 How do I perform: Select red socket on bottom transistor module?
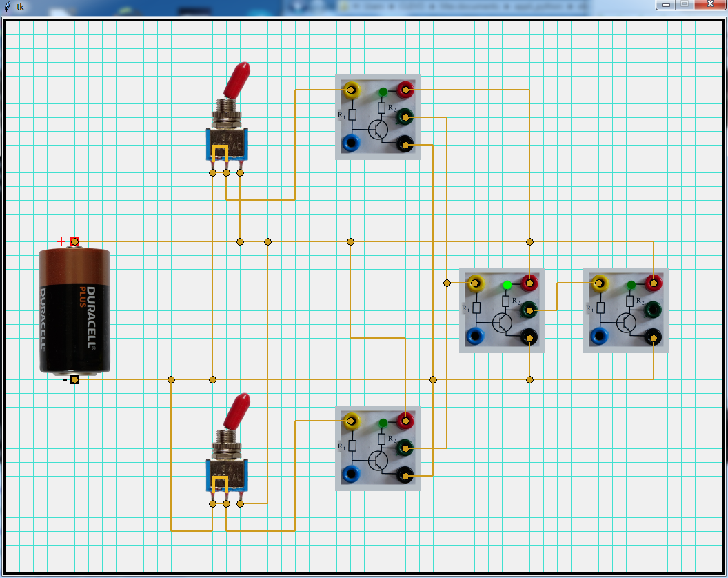click(x=405, y=420)
